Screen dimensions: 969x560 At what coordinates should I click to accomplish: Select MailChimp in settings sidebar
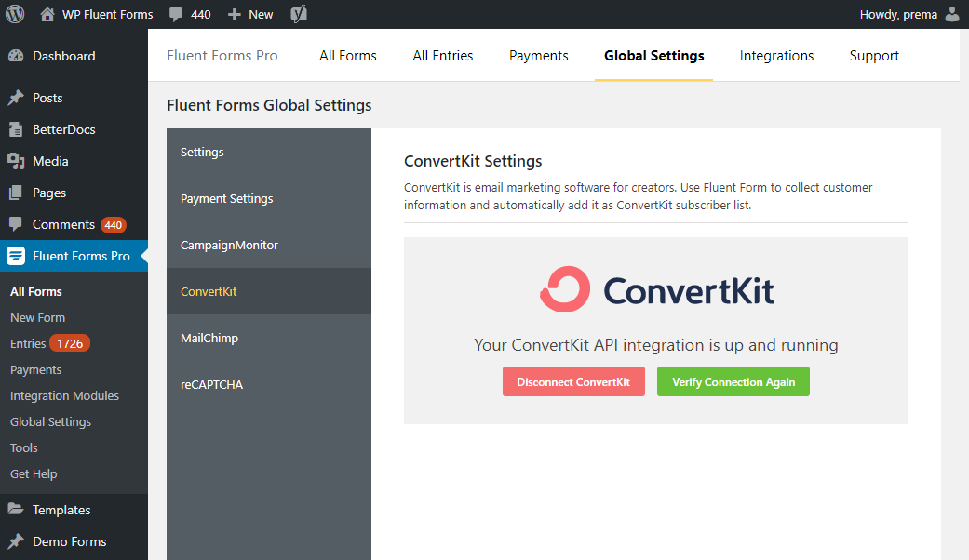[x=269, y=338]
